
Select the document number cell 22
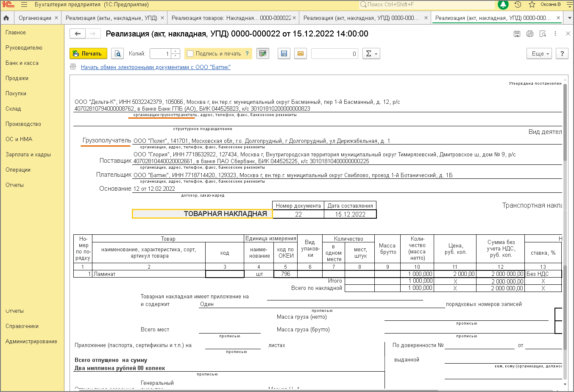click(x=298, y=214)
